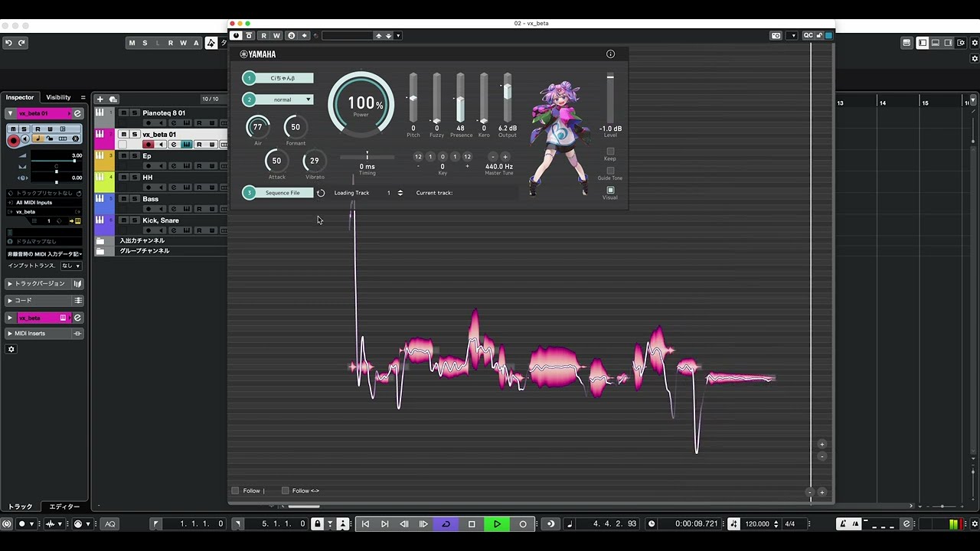Expand the vx_beta 01 Inspector track arrow
Viewport: 980px width, 551px height.
(x=11, y=113)
